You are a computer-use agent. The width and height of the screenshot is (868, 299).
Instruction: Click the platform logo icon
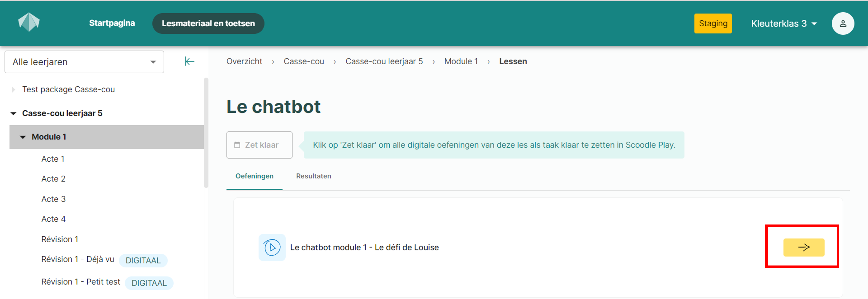coord(29,22)
